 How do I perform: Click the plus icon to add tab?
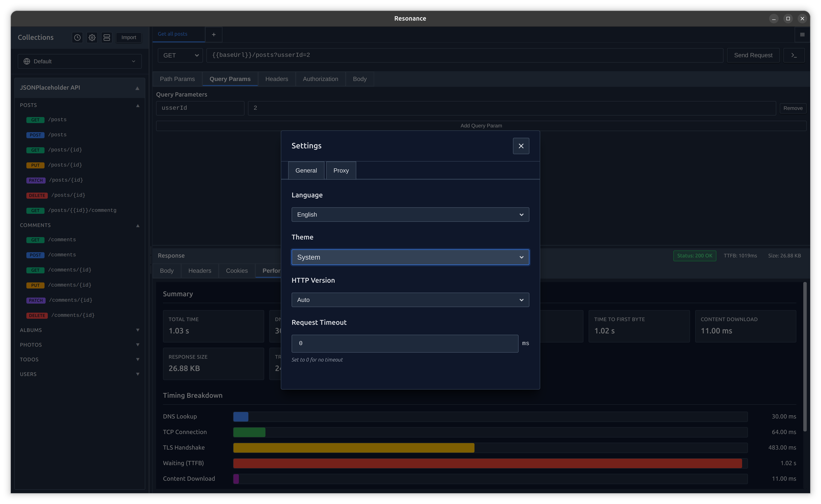pyautogui.click(x=214, y=34)
